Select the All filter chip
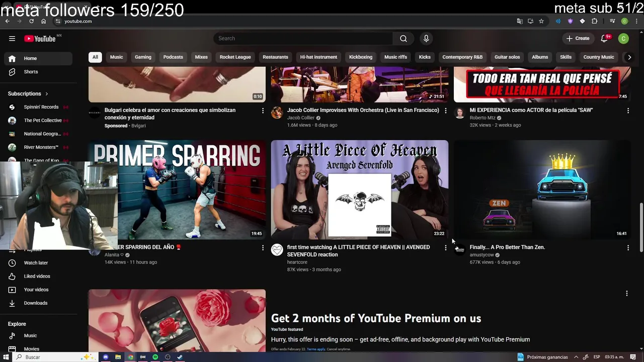This screenshot has height=362, width=644. coord(95,57)
